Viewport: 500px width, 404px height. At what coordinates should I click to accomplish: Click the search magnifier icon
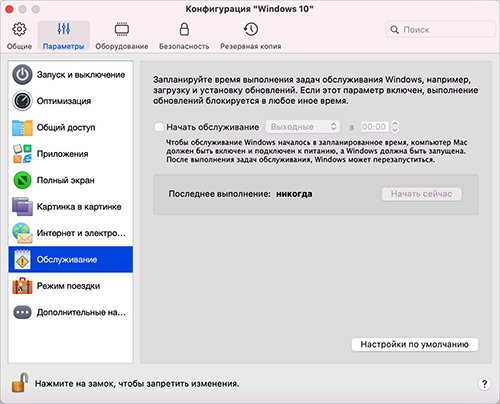(x=394, y=30)
